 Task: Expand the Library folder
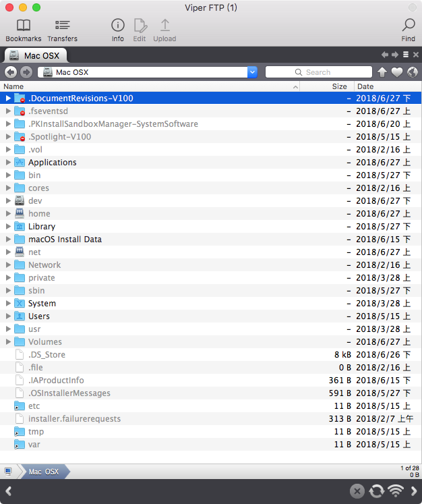click(8, 226)
